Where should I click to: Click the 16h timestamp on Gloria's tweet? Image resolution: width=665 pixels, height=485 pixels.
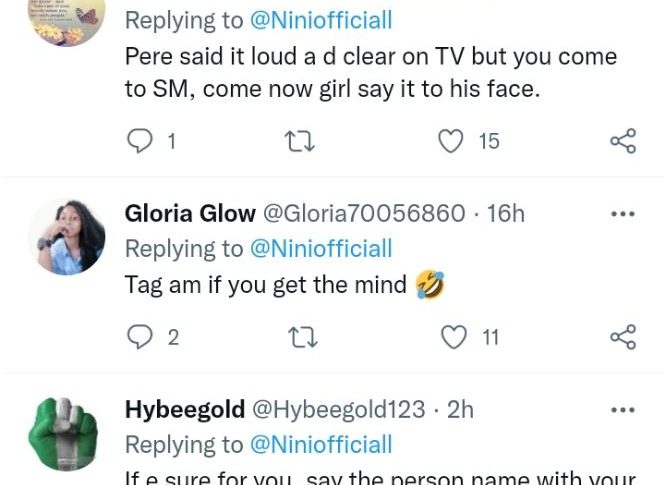click(x=506, y=214)
